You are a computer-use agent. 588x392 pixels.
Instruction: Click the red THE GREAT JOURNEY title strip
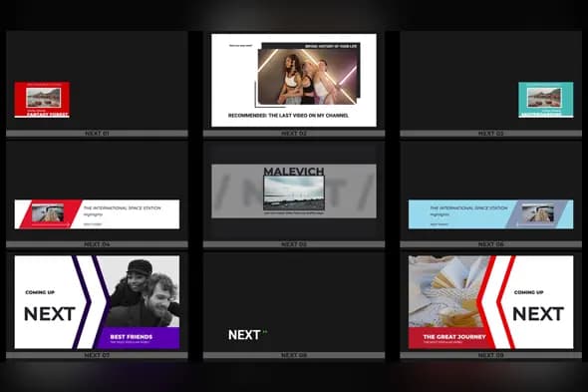pos(450,338)
